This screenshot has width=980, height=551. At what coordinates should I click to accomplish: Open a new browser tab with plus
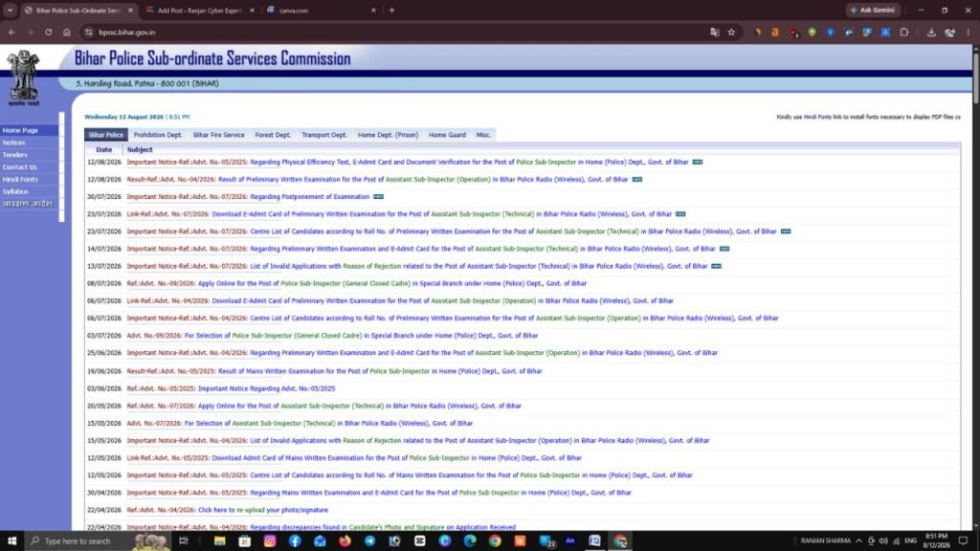point(391,10)
